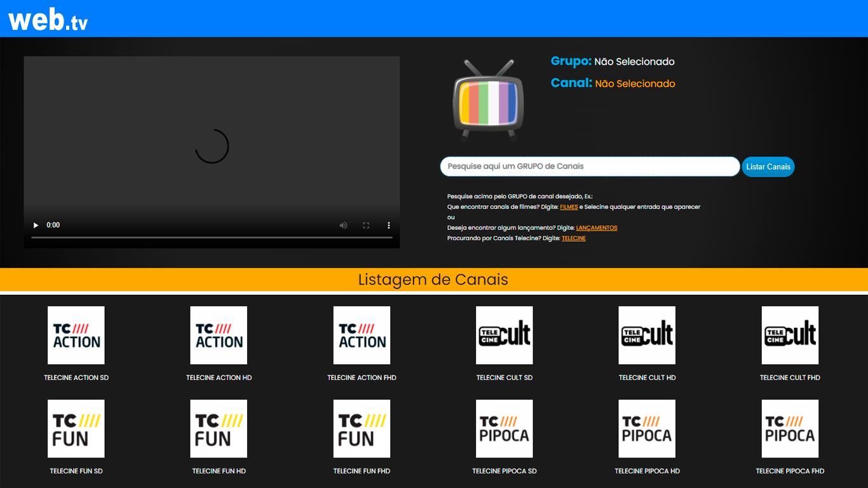868x488 pixels.
Task: Select the Telecine Cult FHD logo
Action: pos(790,335)
